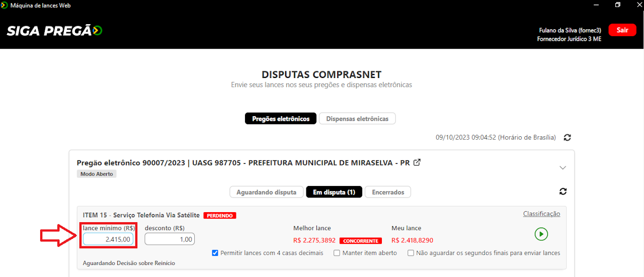The height and width of the screenshot is (277, 644).
Task: Restore down the application window
Action: 618,5
